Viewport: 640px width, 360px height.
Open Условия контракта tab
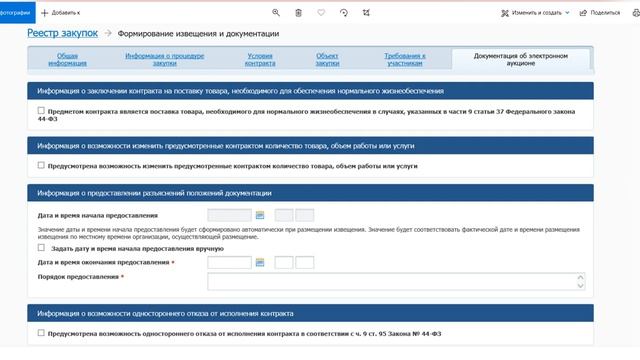[260, 60]
